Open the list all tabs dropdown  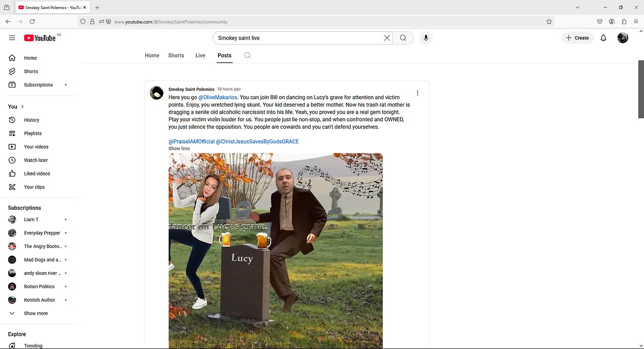578,8
